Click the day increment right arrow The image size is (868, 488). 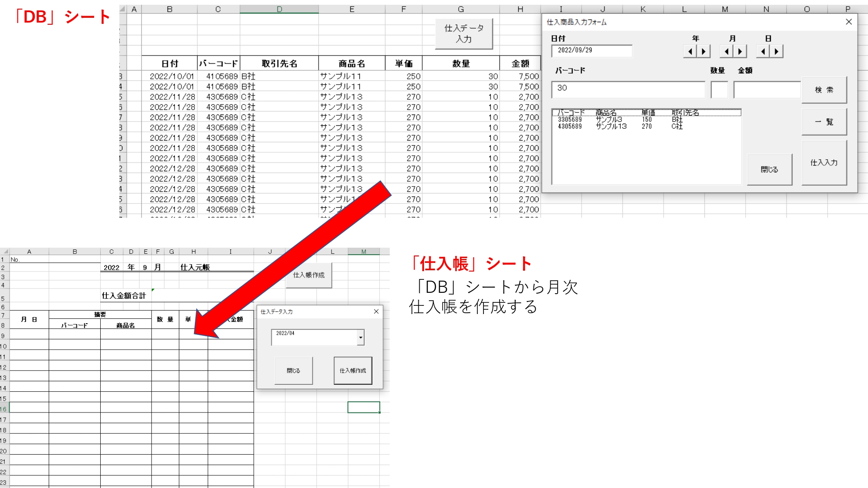click(x=776, y=52)
